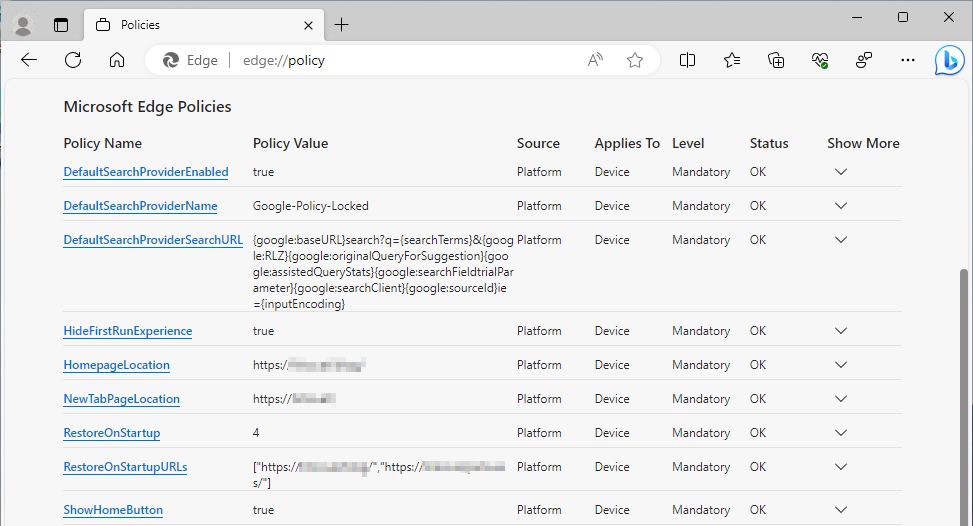This screenshot has width=973, height=526.
Task: Open Browser essentials heart icon
Action: coord(820,60)
